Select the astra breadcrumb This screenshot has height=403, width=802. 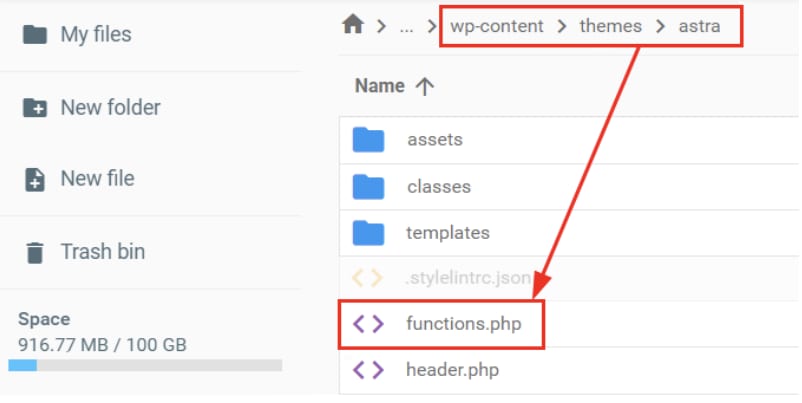[x=699, y=26]
